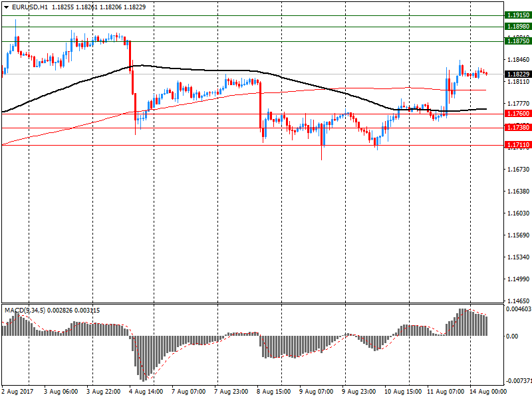The image size is (532, 399).
Task: Select the 1.18750 green level price label
Action: click(518, 41)
